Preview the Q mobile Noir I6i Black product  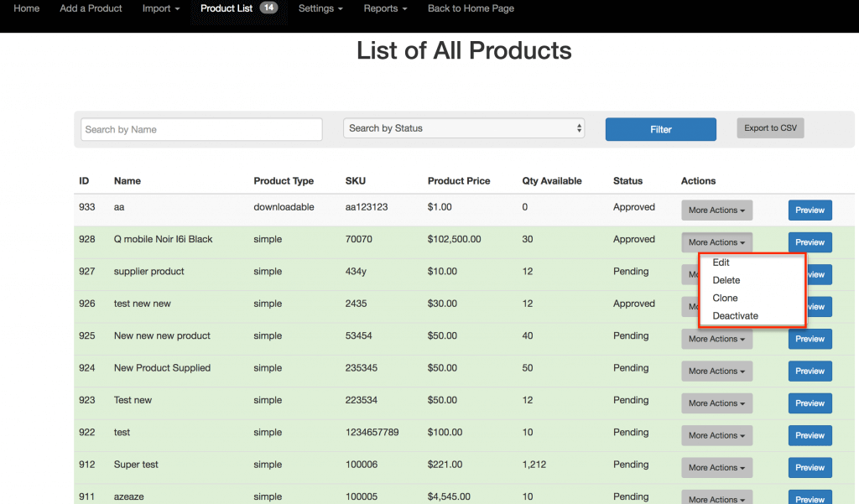810,242
